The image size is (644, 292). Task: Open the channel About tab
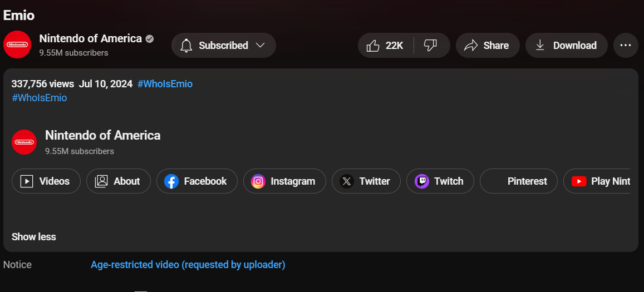118,181
